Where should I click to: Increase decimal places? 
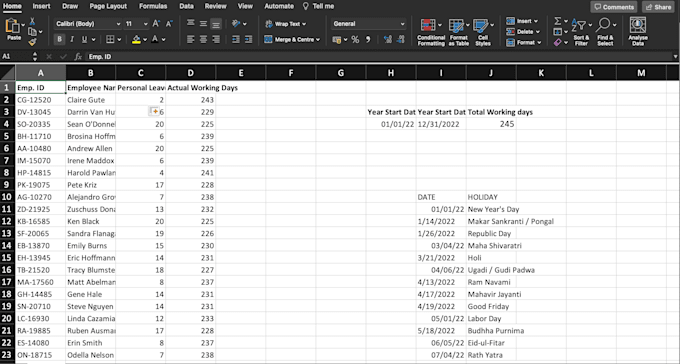(x=387, y=39)
